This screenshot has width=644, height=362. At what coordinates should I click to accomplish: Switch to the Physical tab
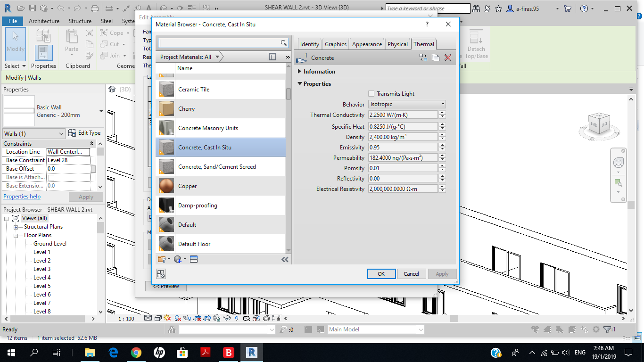[x=397, y=44]
